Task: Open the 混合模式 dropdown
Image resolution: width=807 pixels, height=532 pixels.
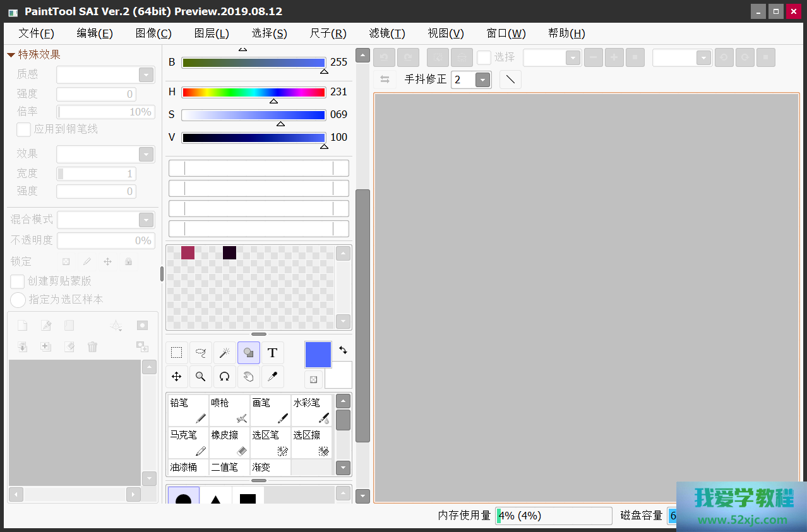Action: (146, 220)
